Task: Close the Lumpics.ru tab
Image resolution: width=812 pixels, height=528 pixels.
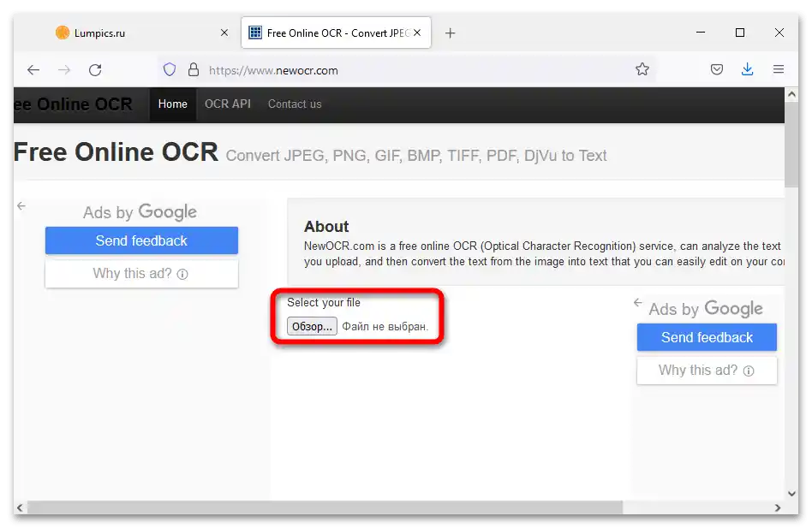Action: click(x=224, y=33)
